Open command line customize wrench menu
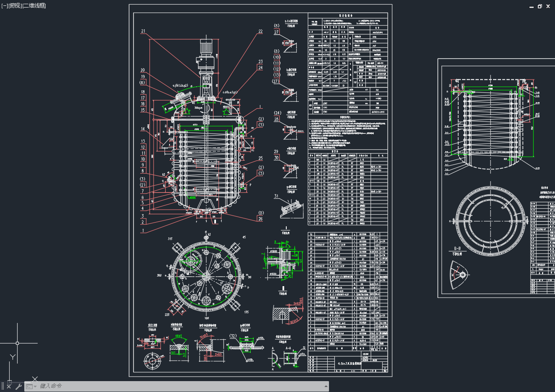Screen dimensions: 555x392 coord(18,386)
